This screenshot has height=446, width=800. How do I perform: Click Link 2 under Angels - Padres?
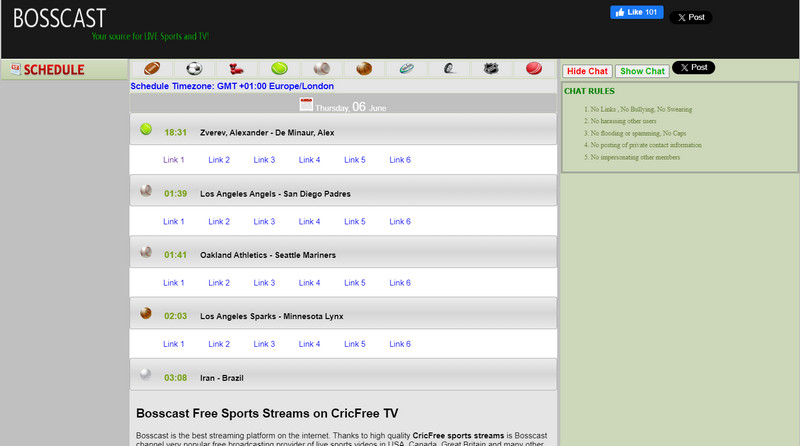pyautogui.click(x=219, y=221)
